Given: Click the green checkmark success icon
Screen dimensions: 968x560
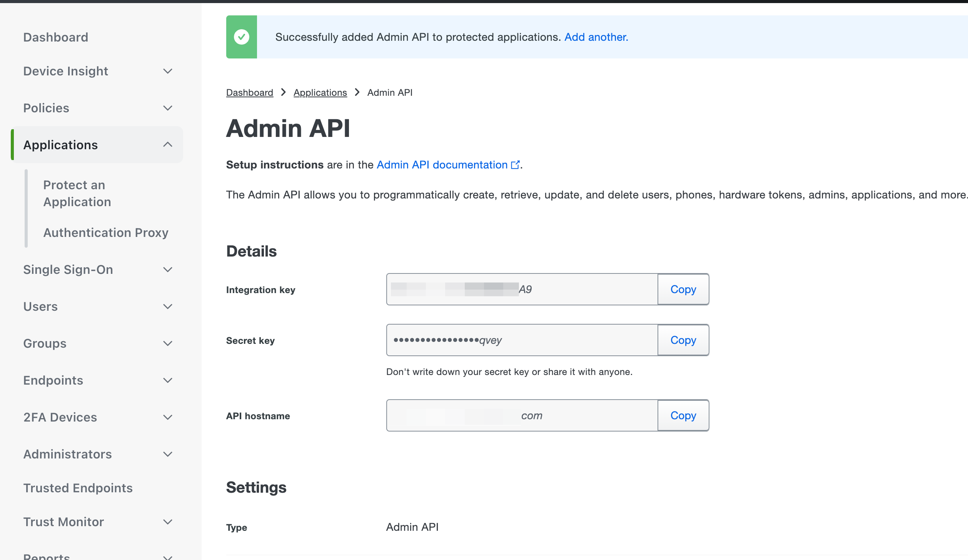Looking at the screenshot, I should click(x=241, y=37).
